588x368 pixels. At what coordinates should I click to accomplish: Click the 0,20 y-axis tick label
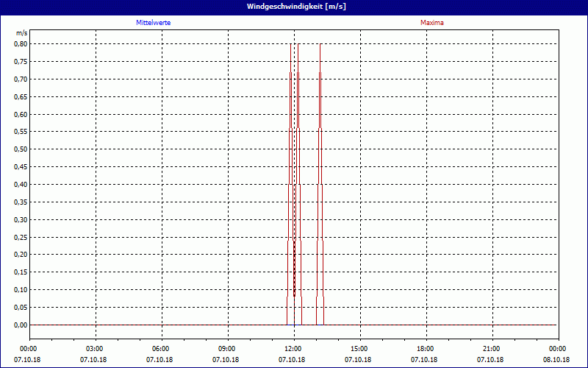pyautogui.click(x=21, y=255)
